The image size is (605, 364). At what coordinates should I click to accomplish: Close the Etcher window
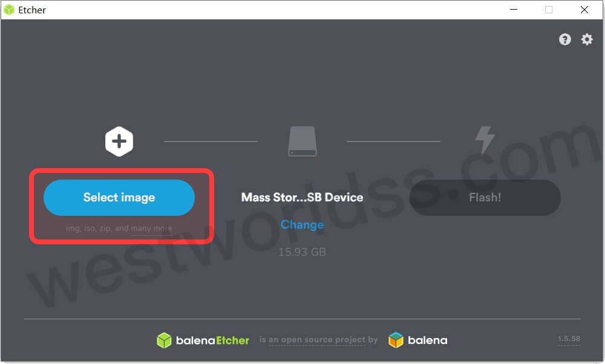(584, 10)
